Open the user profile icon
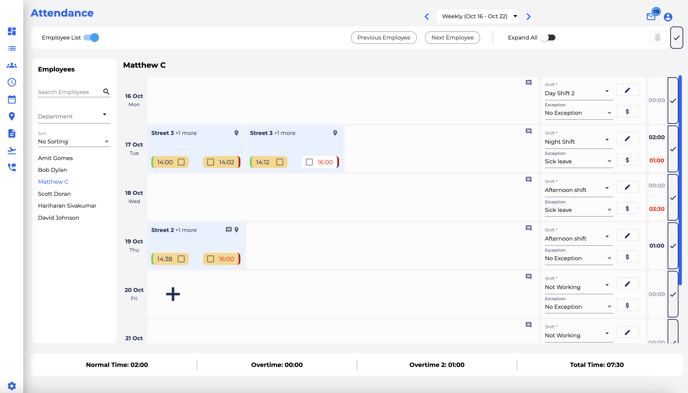 [668, 17]
